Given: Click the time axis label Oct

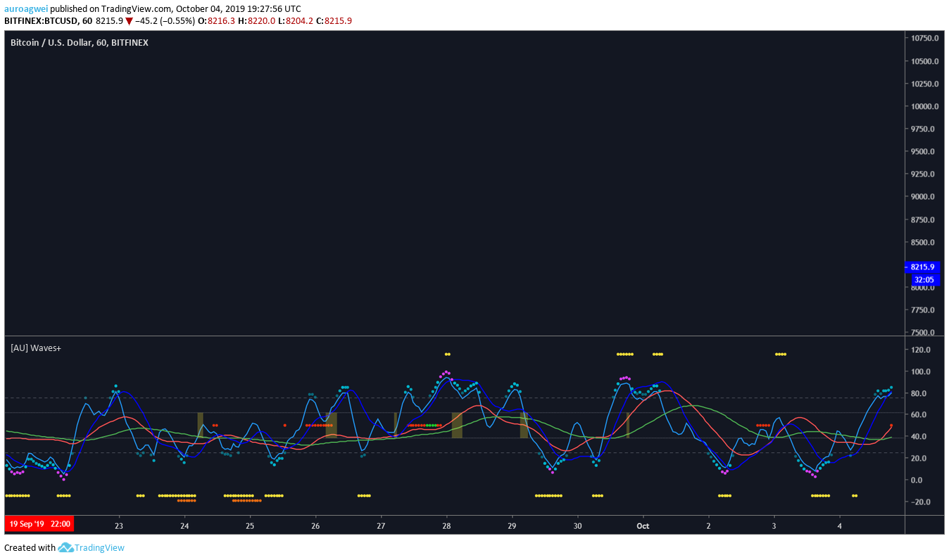Looking at the screenshot, I should (x=642, y=526).
